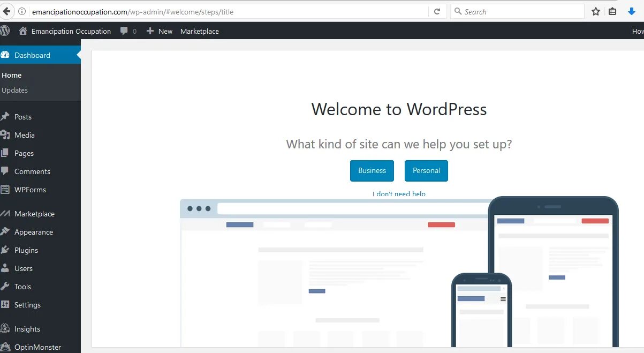
Task: Click the "Welcome to WordPress" heading
Action: click(x=399, y=109)
